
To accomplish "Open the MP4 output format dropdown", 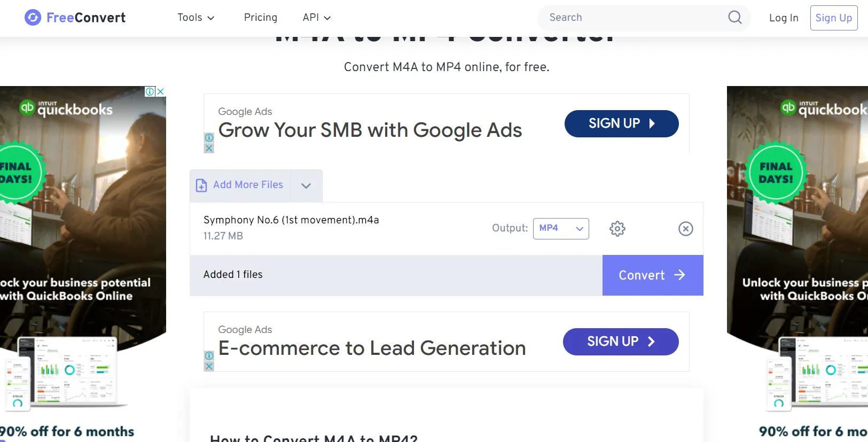I will point(561,228).
